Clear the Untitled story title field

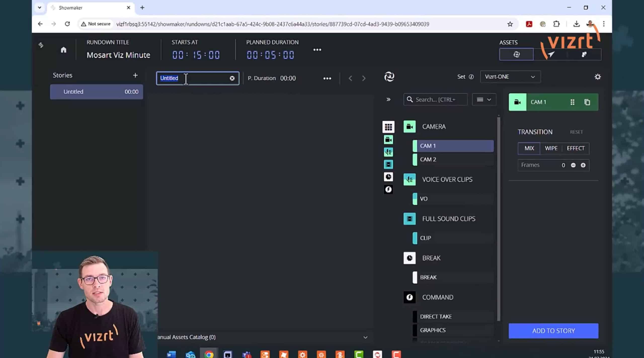232,78
